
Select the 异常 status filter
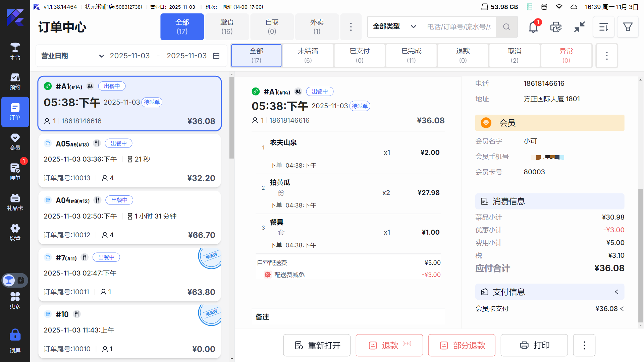[566, 56]
